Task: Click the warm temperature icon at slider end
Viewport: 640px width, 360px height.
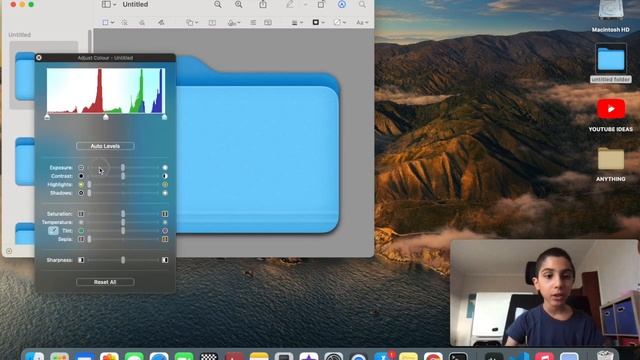Action: pyautogui.click(x=165, y=222)
